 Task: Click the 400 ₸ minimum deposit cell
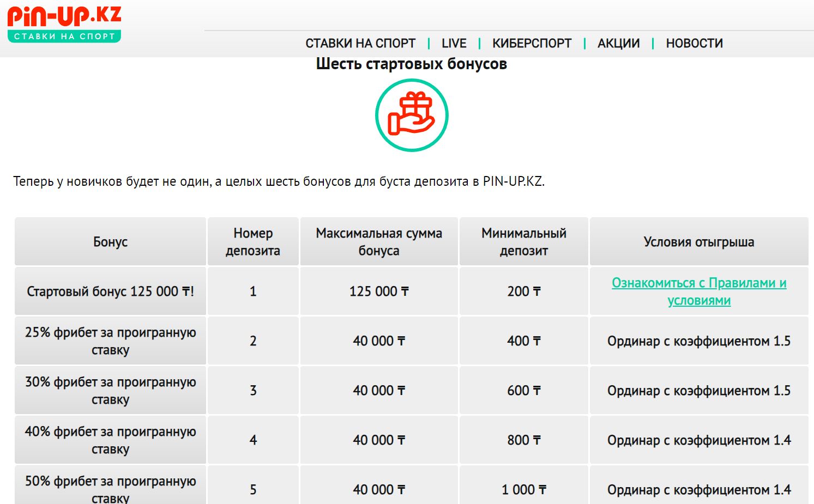[x=524, y=341]
